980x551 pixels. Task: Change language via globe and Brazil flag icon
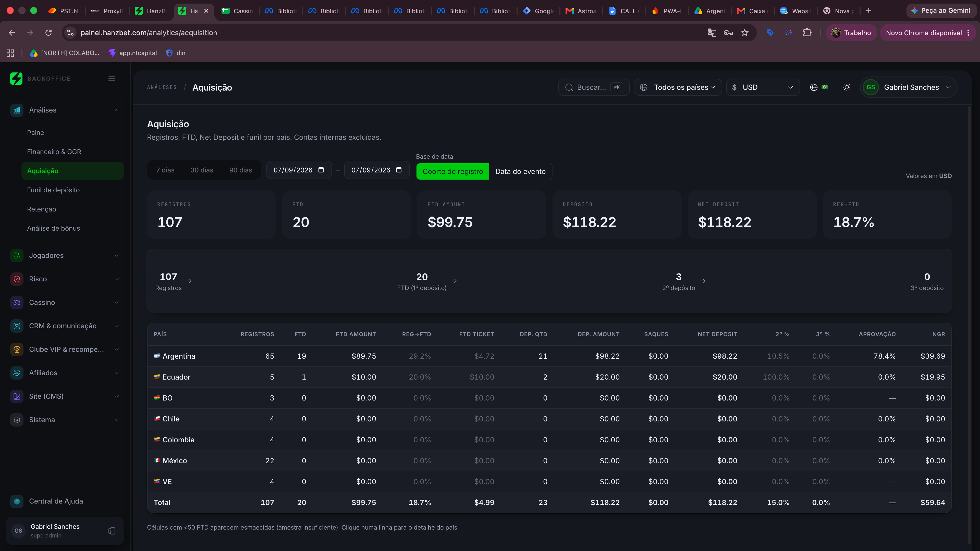[x=819, y=87]
